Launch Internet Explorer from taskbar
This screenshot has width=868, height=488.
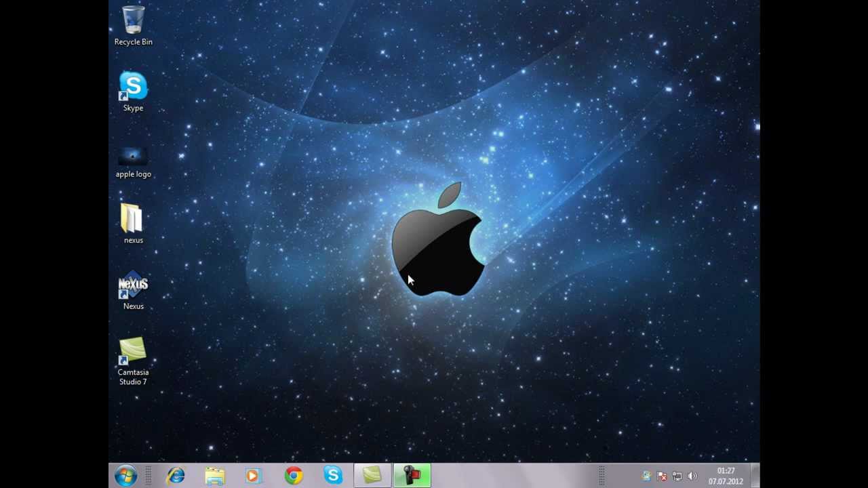(176, 476)
